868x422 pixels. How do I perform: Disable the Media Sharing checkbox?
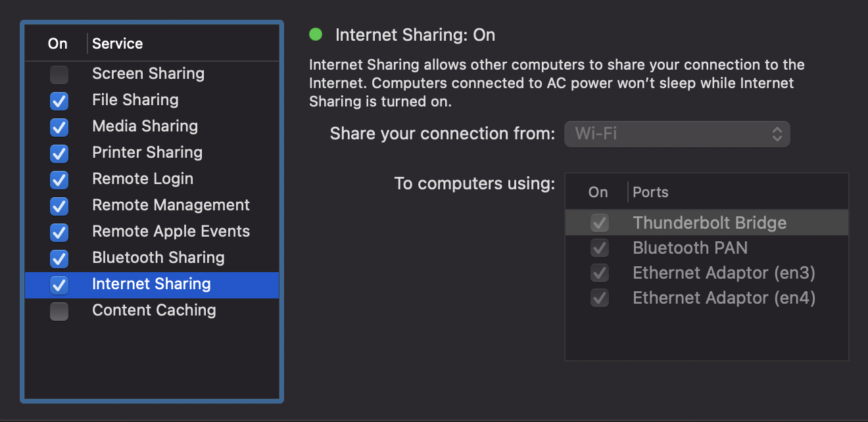(59, 127)
